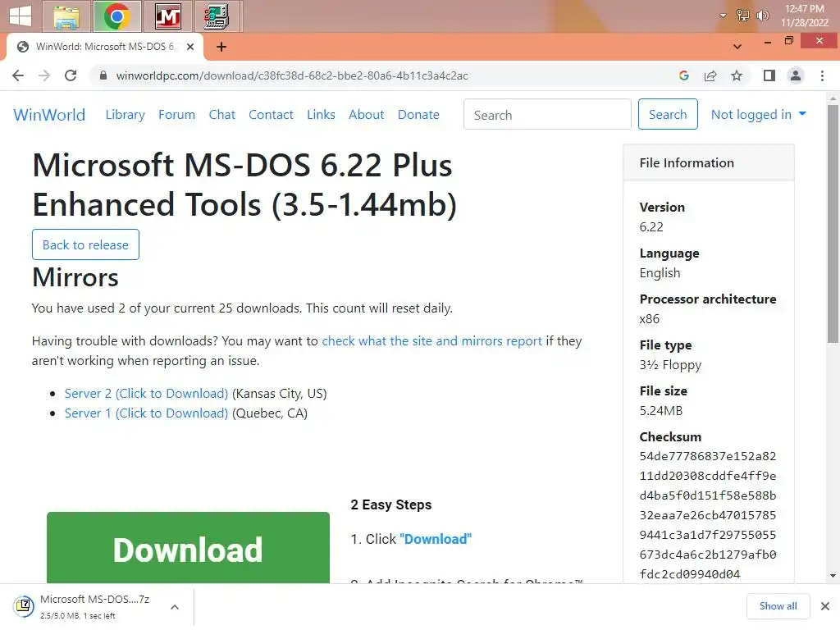Open the system tool icon beside Malwarebytes
840x630 pixels.
click(x=217, y=16)
